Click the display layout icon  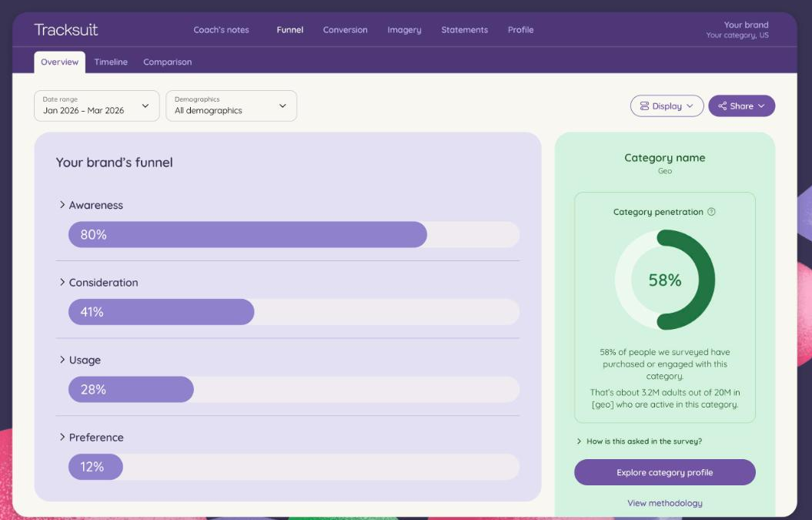[644, 106]
